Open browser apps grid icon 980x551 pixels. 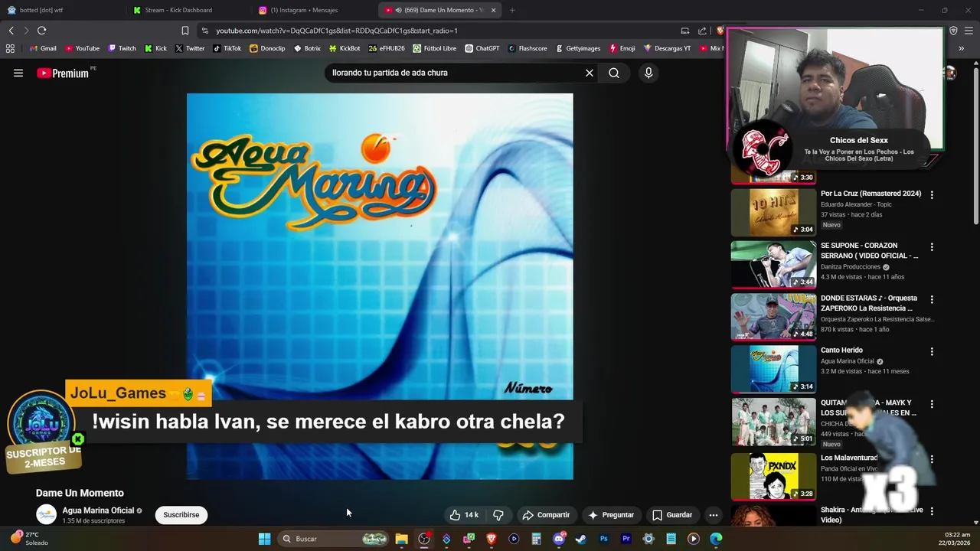tap(10, 48)
